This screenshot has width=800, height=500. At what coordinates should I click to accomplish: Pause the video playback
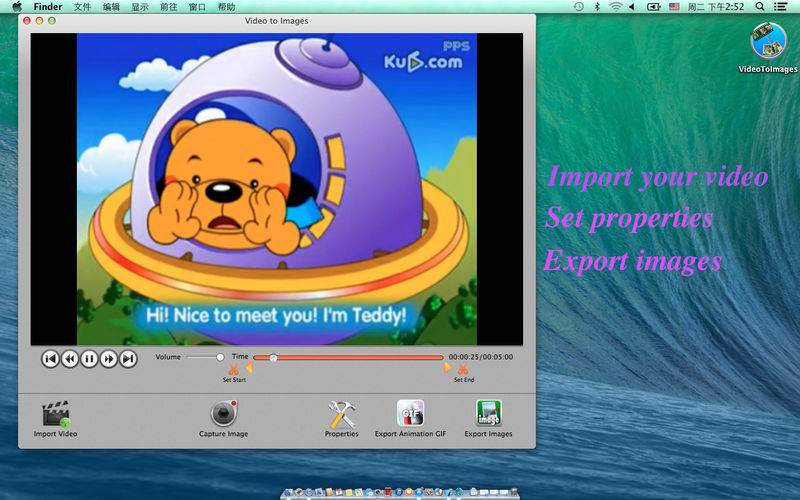click(x=89, y=359)
